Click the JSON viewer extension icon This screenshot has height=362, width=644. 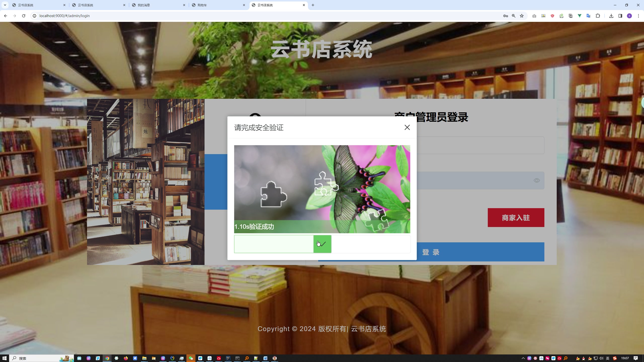(x=561, y=16)
